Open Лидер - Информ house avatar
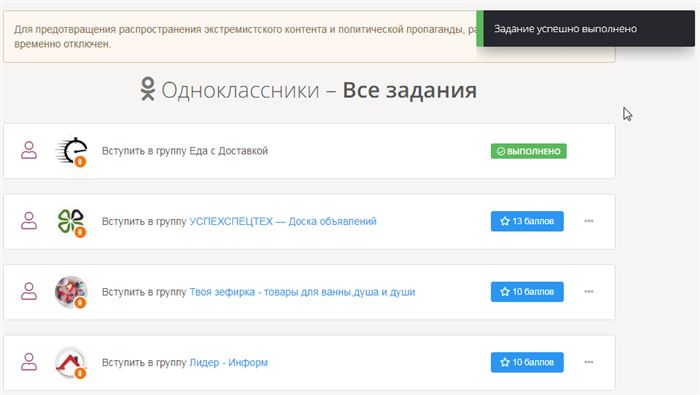This screenshot has height=395, width=700. 71,362
